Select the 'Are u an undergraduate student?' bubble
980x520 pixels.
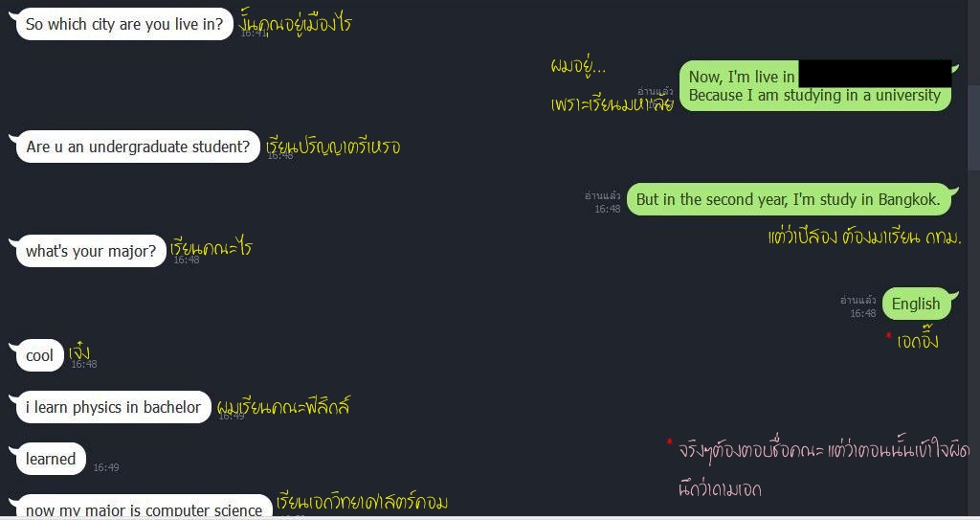point(138,147)
